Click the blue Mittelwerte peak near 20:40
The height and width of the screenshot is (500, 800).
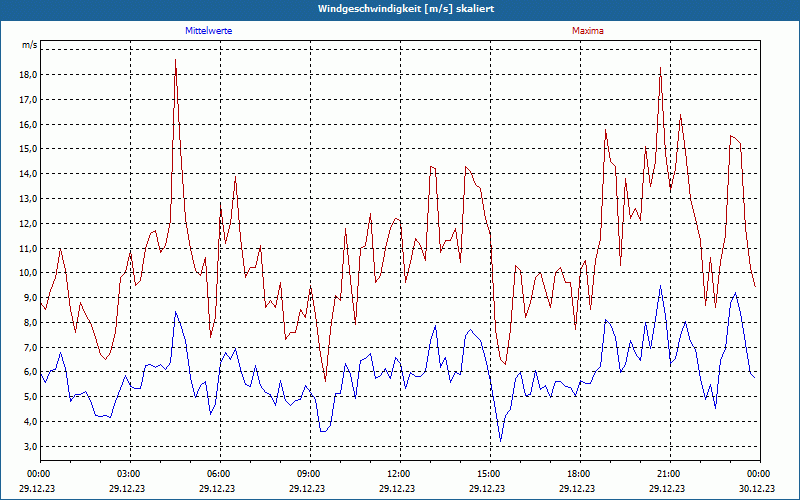click(660, 286)
